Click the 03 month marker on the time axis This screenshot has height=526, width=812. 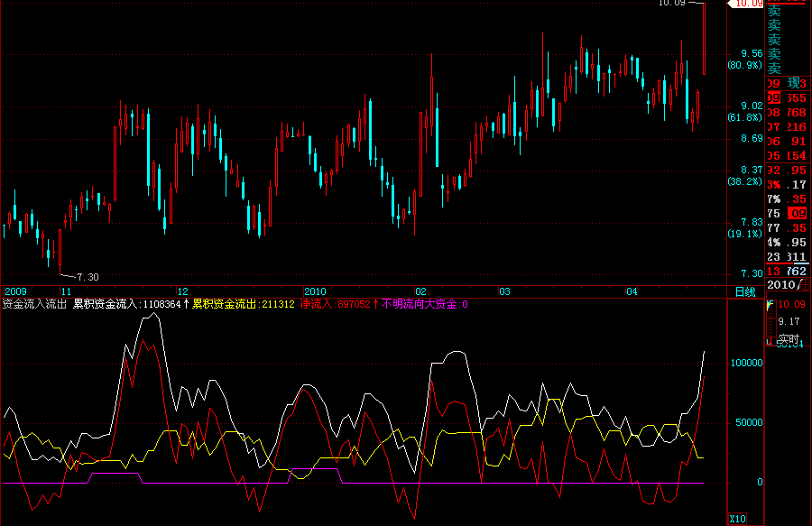coord(504,291)
